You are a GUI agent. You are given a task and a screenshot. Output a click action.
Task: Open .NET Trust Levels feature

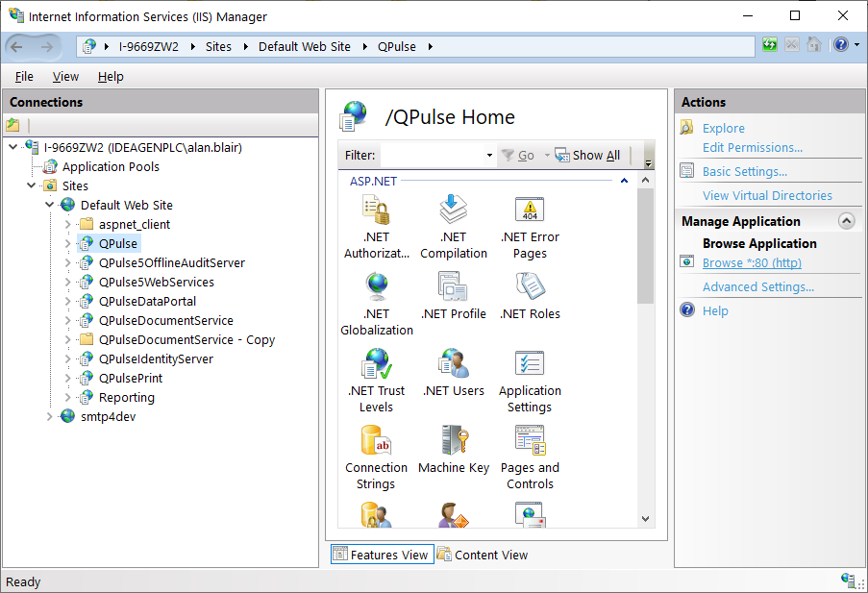click(377, 382)
